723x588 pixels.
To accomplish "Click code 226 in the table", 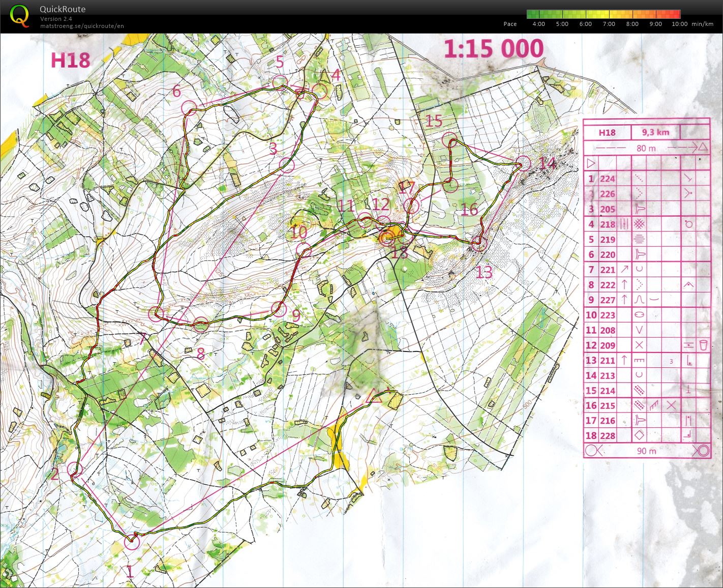I will click(x=608, y=194).
